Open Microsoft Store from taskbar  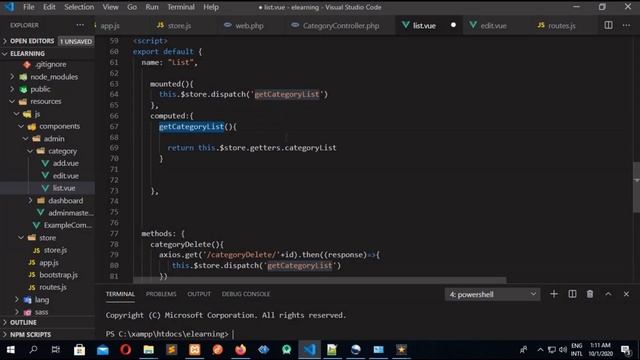coord(79,350)
